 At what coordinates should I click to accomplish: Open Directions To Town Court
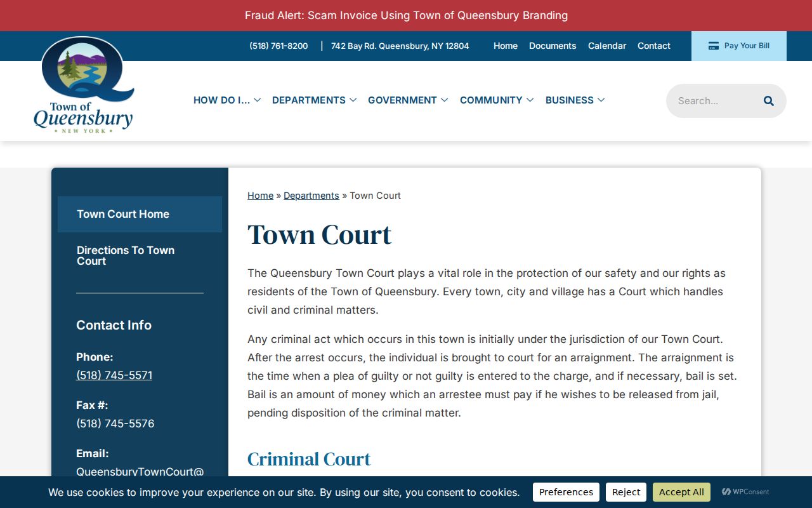tap(140, 256)
